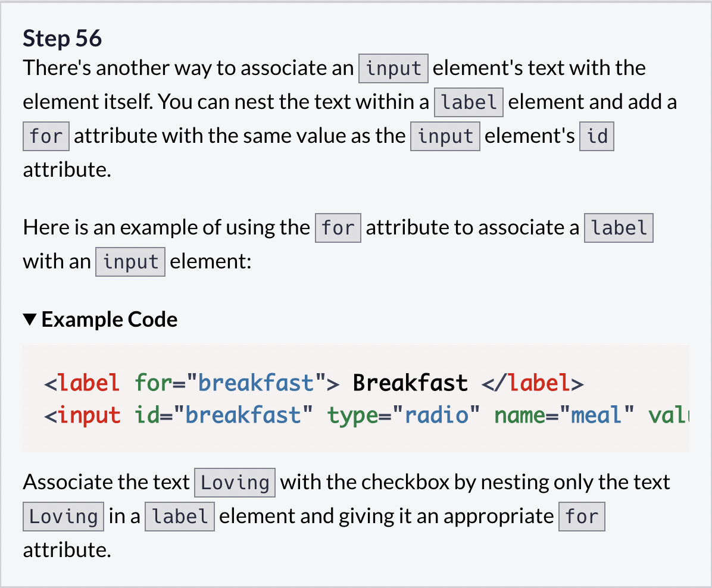Click the "input" code tag after "with an"
Screen dimensions: 712x588
tap(130, 262)
